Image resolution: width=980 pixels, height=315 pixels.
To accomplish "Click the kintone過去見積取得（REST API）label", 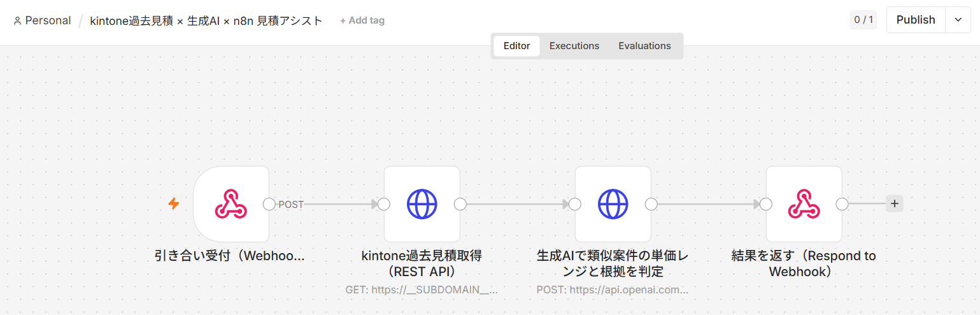I will (x=422, y=264).
